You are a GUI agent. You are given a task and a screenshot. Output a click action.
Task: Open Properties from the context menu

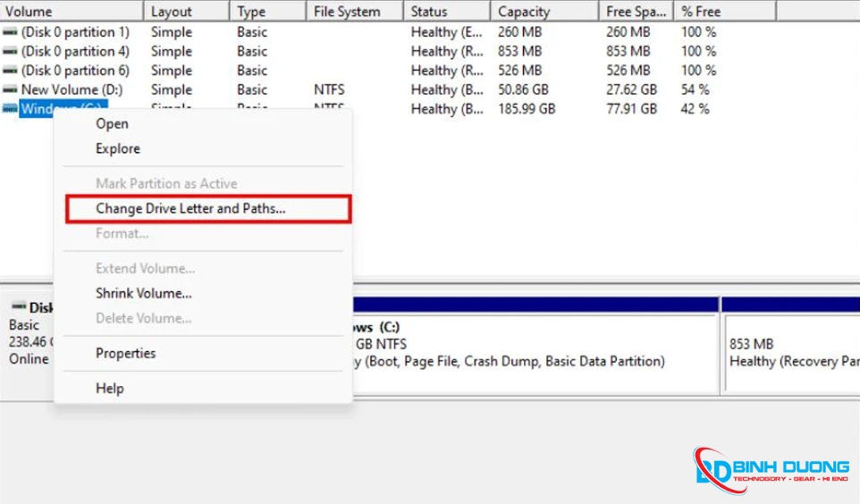coord(125,354)
